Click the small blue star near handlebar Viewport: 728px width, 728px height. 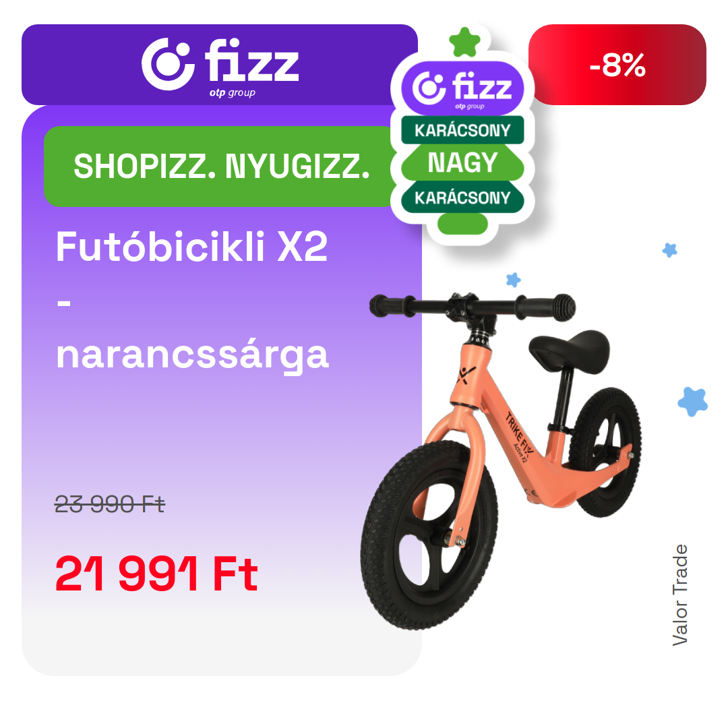tap(513, 280)
